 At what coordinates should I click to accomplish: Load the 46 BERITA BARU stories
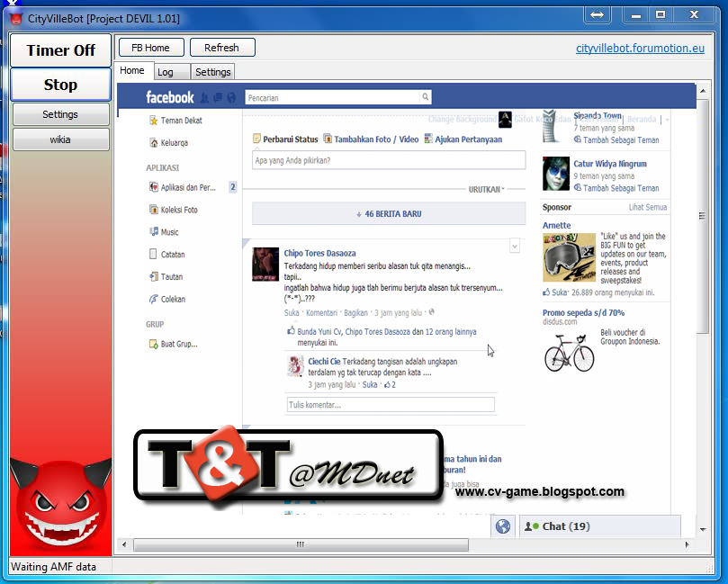point(389,214)
